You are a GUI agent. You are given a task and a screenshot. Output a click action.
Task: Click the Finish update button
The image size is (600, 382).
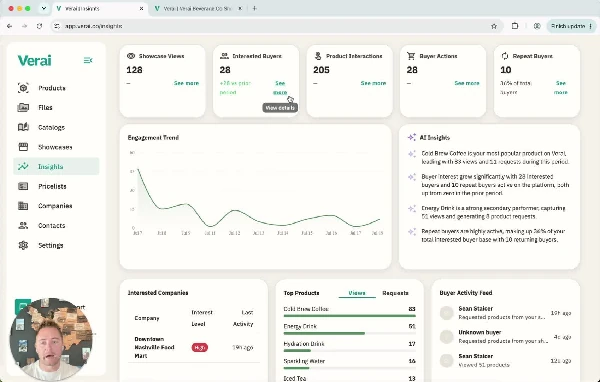point(571,26)
